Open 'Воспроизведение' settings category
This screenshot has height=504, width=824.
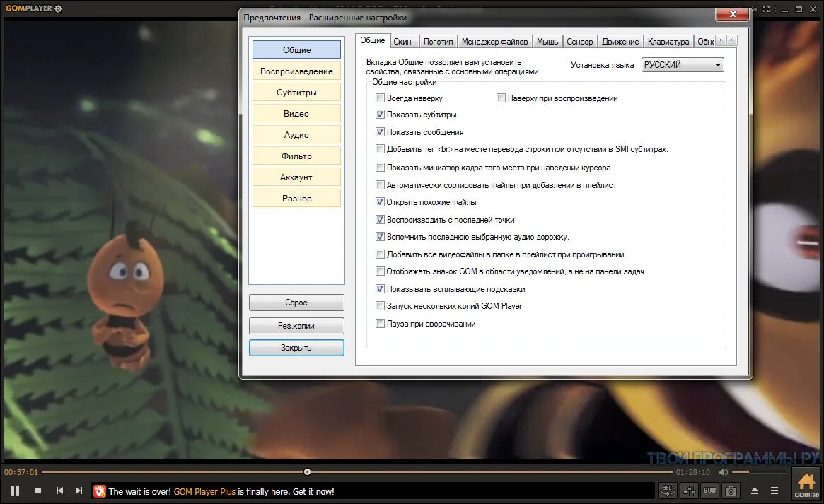coord(296,71)
